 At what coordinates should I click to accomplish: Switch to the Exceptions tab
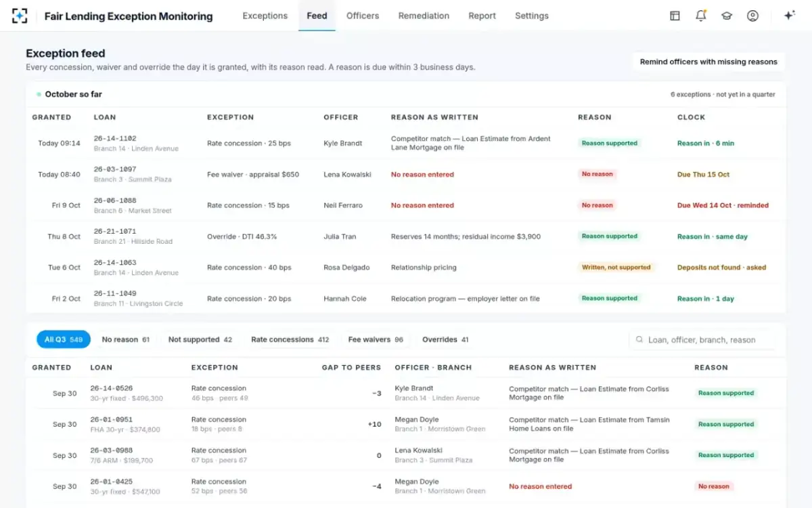click(x=265, y=16)
